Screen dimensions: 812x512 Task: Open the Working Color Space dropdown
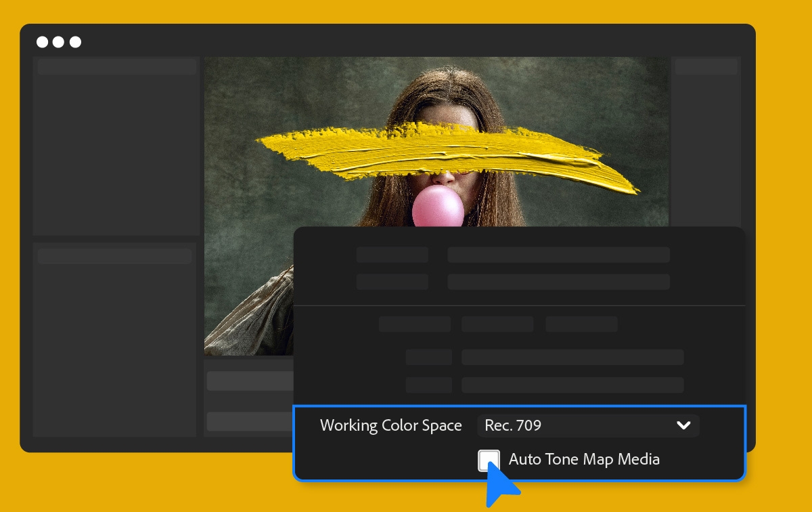pos(587,425)
